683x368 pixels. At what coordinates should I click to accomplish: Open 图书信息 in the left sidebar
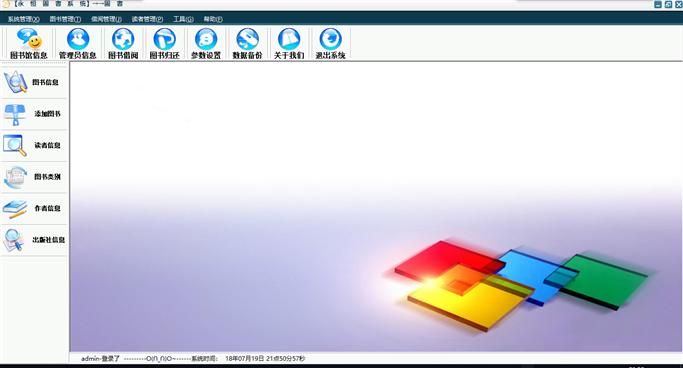tap(34, 82)
